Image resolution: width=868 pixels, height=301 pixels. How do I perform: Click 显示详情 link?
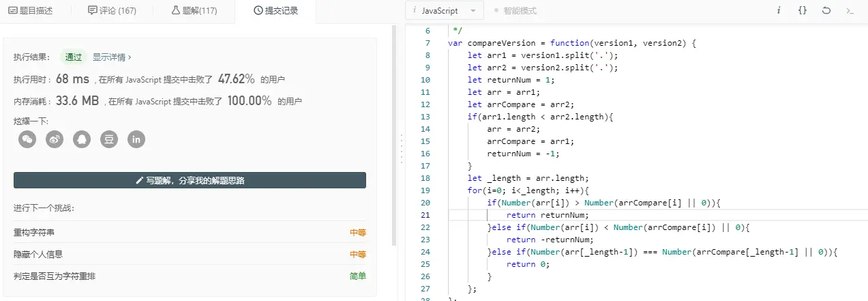pyautogui.click(x=112, y=57)
